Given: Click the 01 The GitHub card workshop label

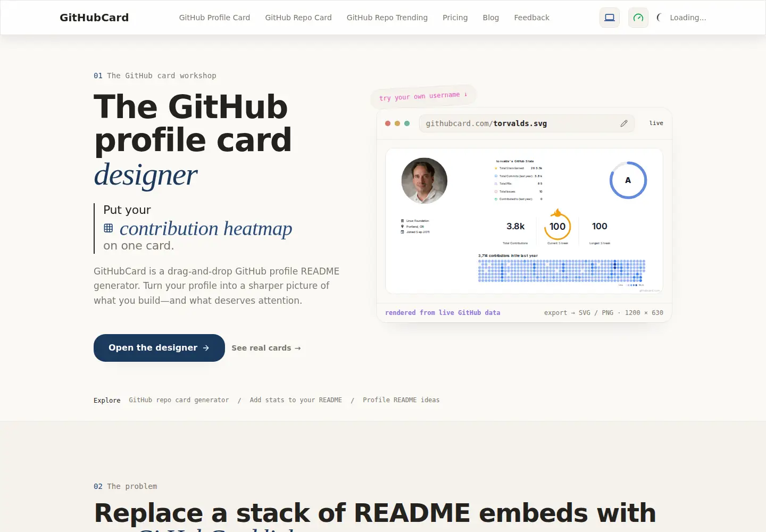Looking at the screenshot, I should (155, 76).
